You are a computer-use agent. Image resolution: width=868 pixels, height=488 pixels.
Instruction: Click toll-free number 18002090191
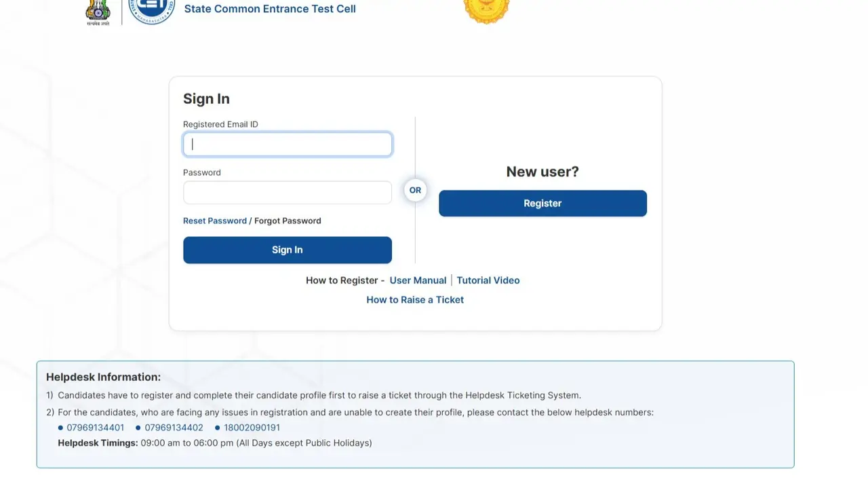(x=251, y=428)
